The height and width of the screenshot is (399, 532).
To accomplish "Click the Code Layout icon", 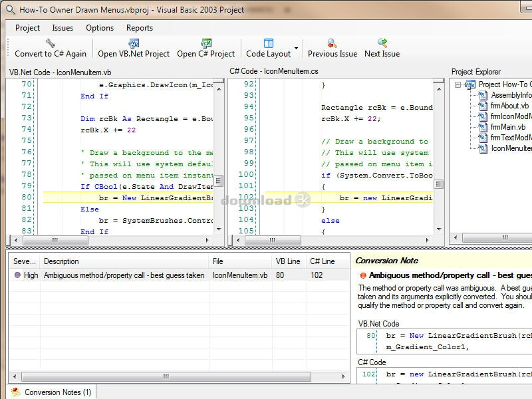I will point(269,43).
